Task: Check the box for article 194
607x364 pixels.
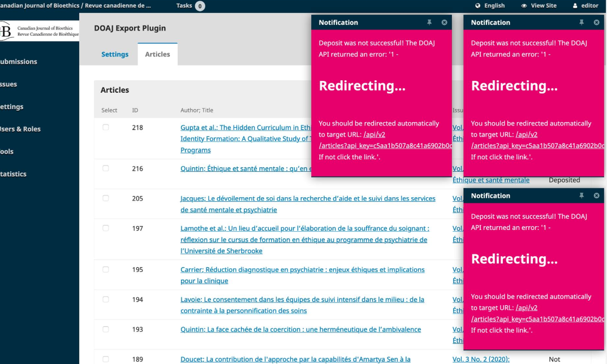Action: [x=106, y=300]
